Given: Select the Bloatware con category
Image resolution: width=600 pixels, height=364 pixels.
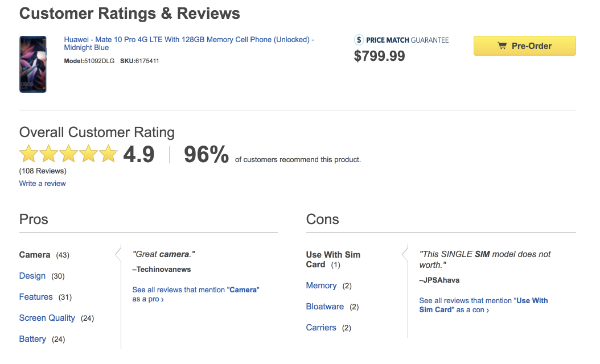Looking at the screenshot, I should pyautogui.click(x=325, y=307).
